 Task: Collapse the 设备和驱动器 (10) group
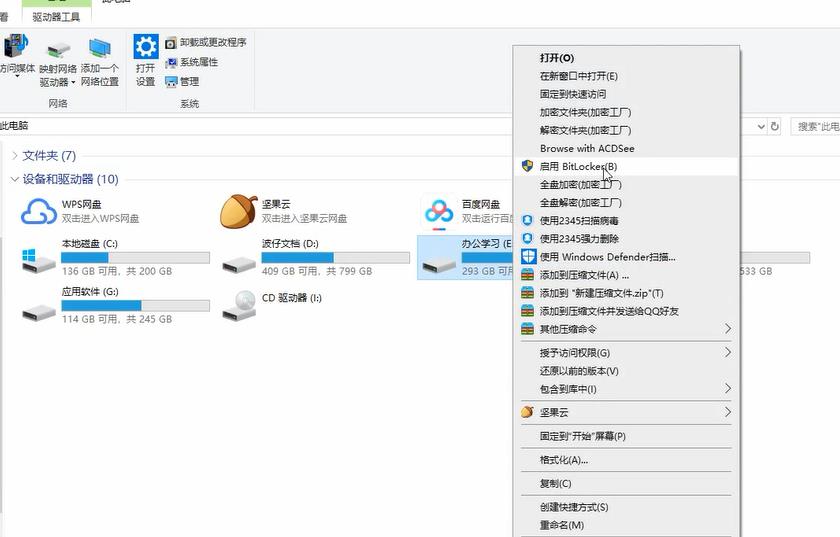15,179
